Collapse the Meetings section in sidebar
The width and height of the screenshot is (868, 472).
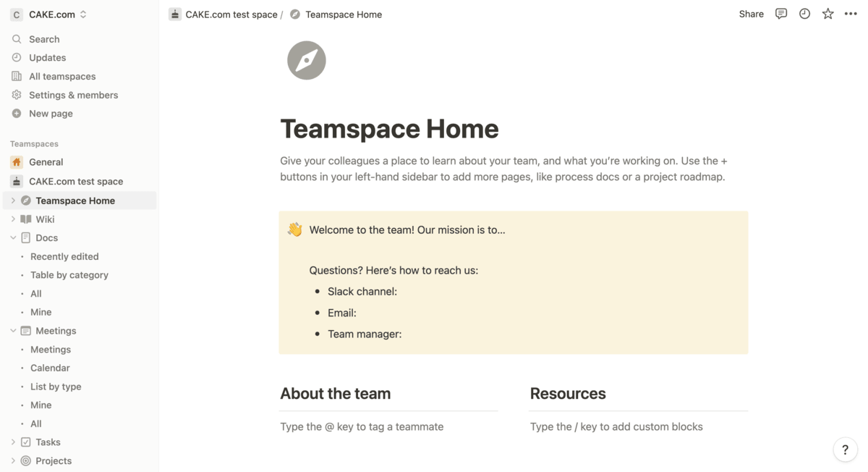click(x=13, y=331)
